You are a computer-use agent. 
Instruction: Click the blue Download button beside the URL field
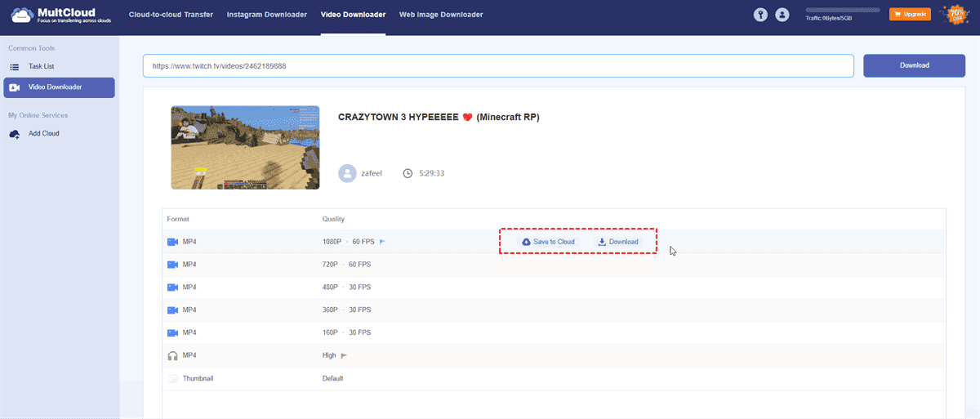coord(914,65)
